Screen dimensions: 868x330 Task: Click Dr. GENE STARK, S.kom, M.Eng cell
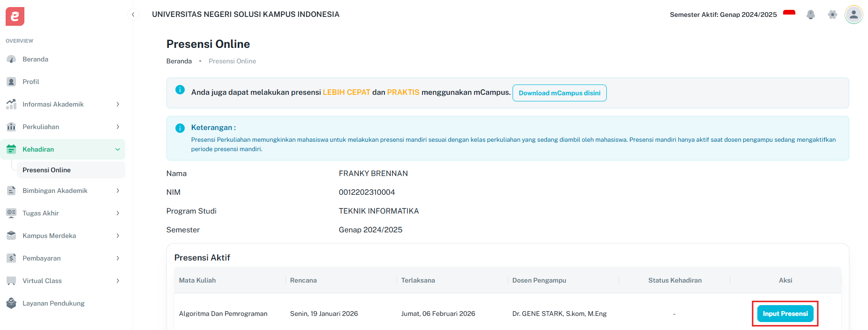559,314
